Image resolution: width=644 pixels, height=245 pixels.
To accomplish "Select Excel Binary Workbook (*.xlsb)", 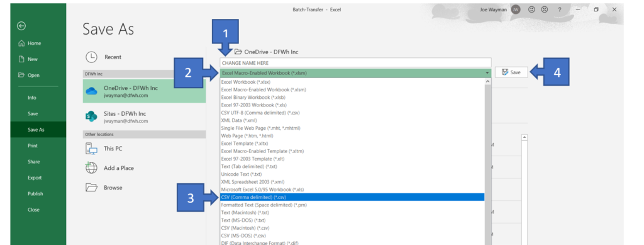I will pos(352,97).
